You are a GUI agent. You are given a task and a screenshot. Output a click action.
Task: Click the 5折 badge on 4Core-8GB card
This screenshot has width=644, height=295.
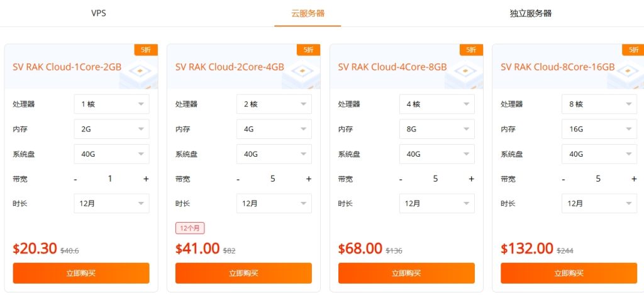[x=471, y=50]
